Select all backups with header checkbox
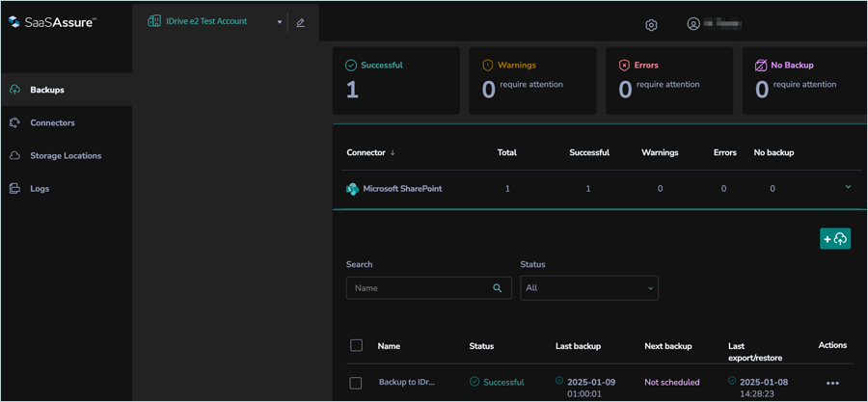 [356, 345]
